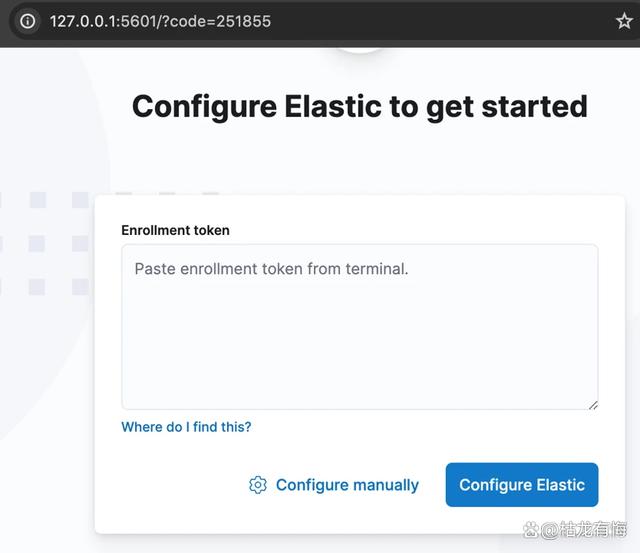This screenshot has height=553, width=640.
Task: Click empty address bar space before the star
Action: pyautogui.click(x=441, y=21)
